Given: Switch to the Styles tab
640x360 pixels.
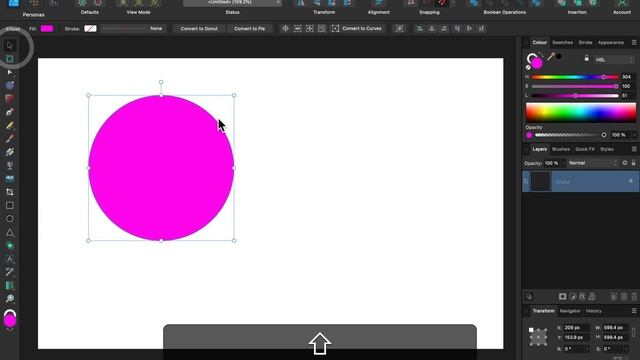Looking at the screenshot, I should tap(607, 149).
